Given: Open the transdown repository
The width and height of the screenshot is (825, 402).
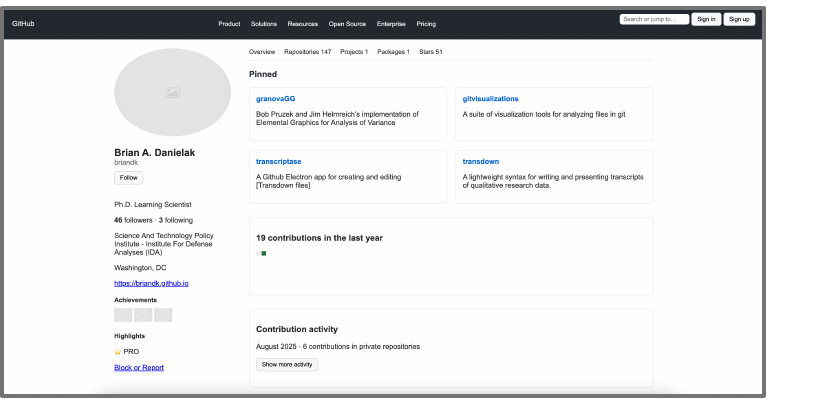Looking at the screenshot, I should [x=481, y=162].
